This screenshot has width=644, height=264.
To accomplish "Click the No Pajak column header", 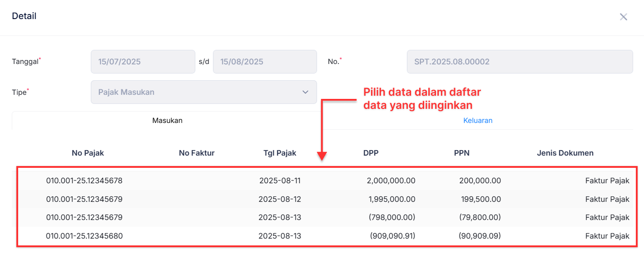I will click(x=88, y=153).
